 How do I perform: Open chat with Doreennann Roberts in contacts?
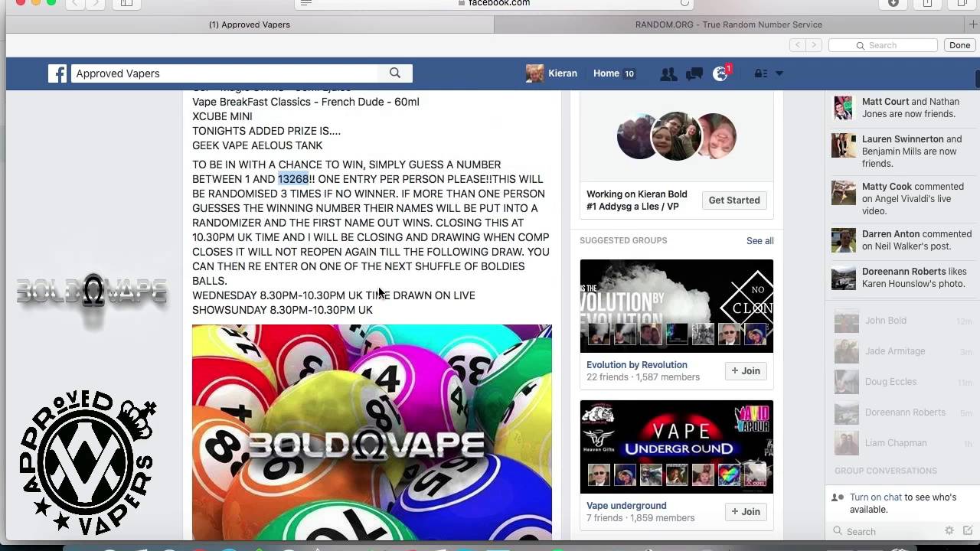click(902, 412)
